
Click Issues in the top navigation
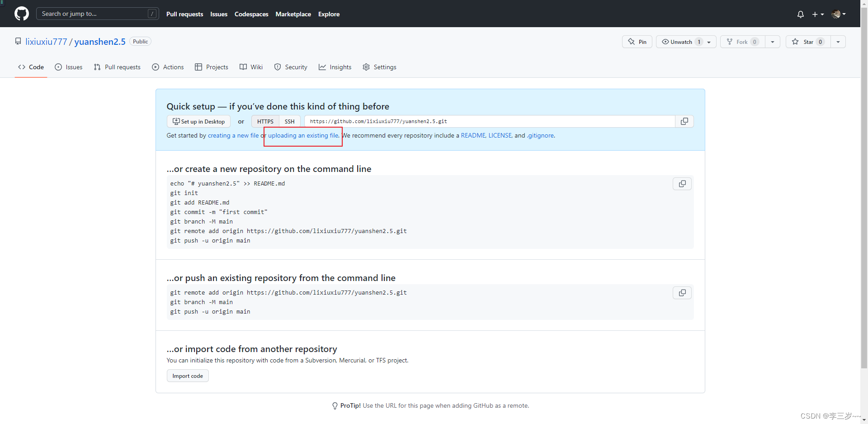coord(219,14)
